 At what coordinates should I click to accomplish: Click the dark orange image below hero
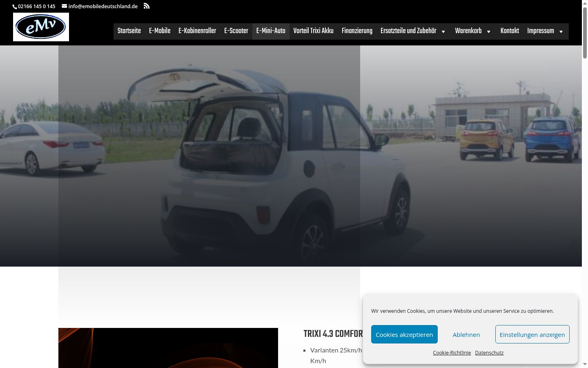pos(168,348)
